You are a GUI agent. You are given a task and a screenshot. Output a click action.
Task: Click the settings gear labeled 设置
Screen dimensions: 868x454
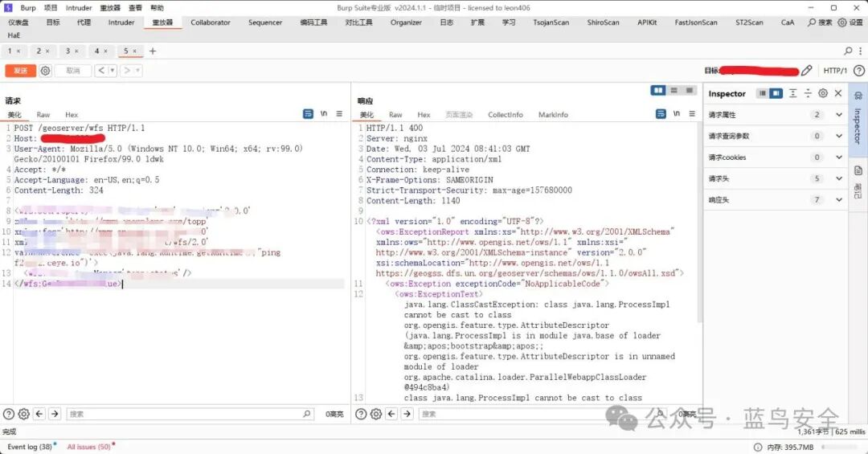point(851,22)
